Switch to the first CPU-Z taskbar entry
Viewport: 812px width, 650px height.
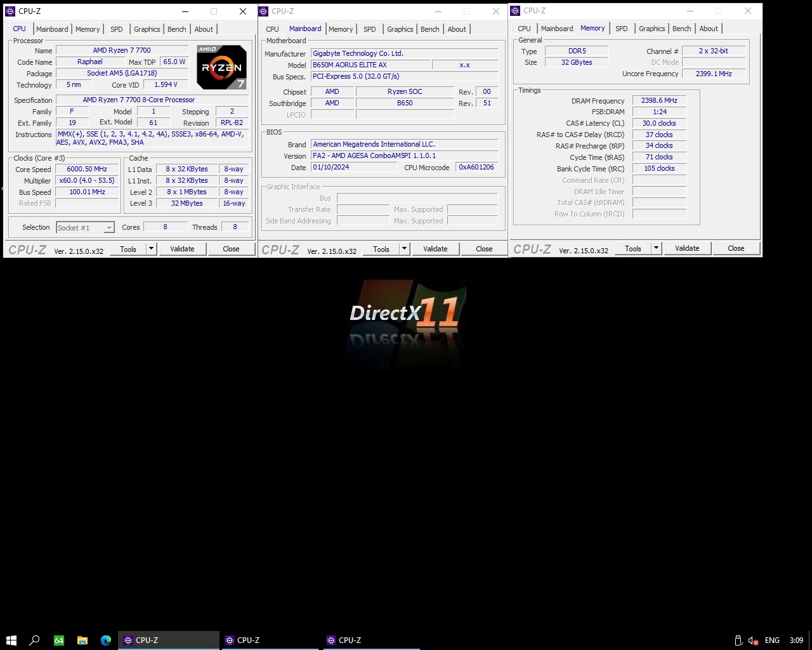169,640
